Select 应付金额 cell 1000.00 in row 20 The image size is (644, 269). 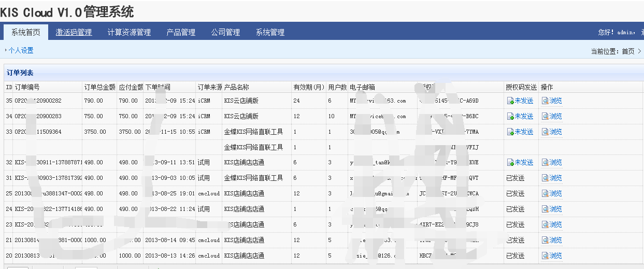coord(130,256)
